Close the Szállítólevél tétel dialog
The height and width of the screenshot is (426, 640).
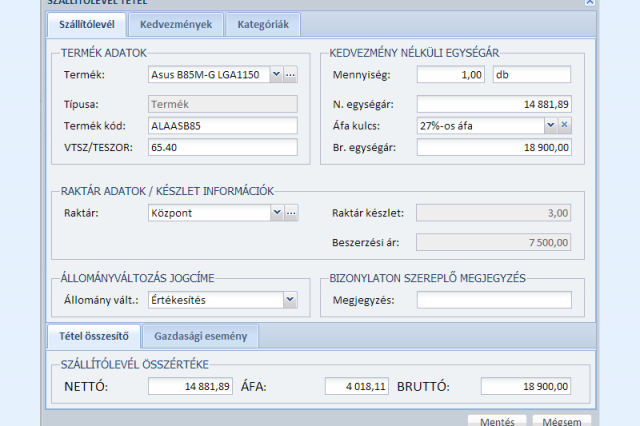(x=589, y=2)
